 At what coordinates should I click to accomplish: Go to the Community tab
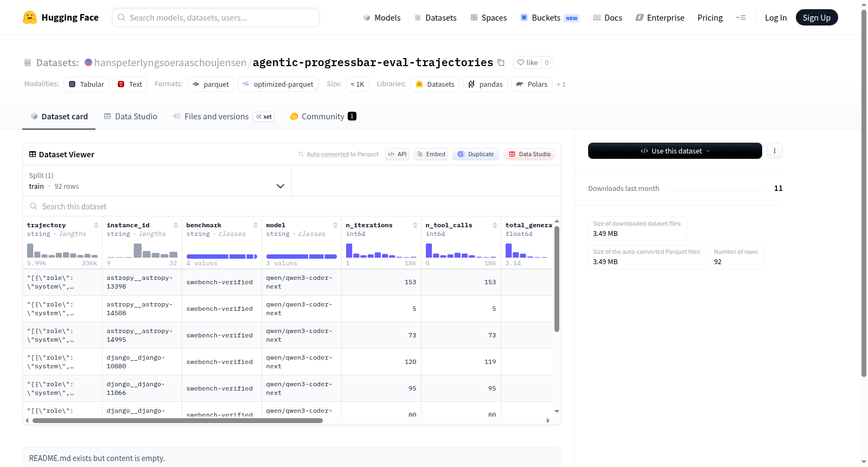323,116
